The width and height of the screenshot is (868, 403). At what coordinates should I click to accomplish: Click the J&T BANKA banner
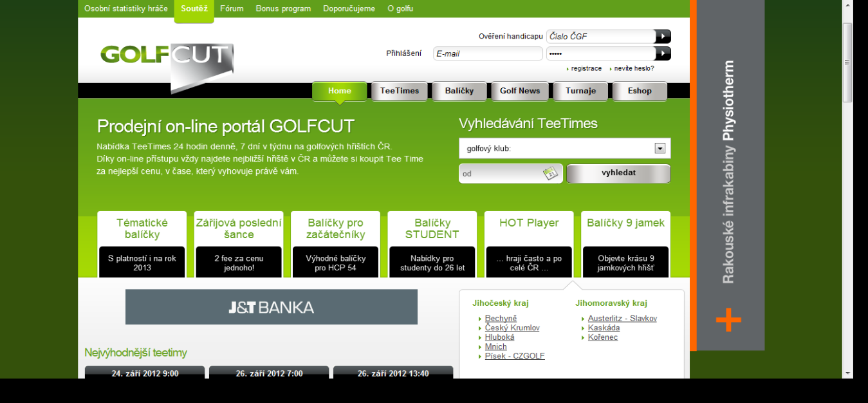pyautogui.click(x=272, y=307)
